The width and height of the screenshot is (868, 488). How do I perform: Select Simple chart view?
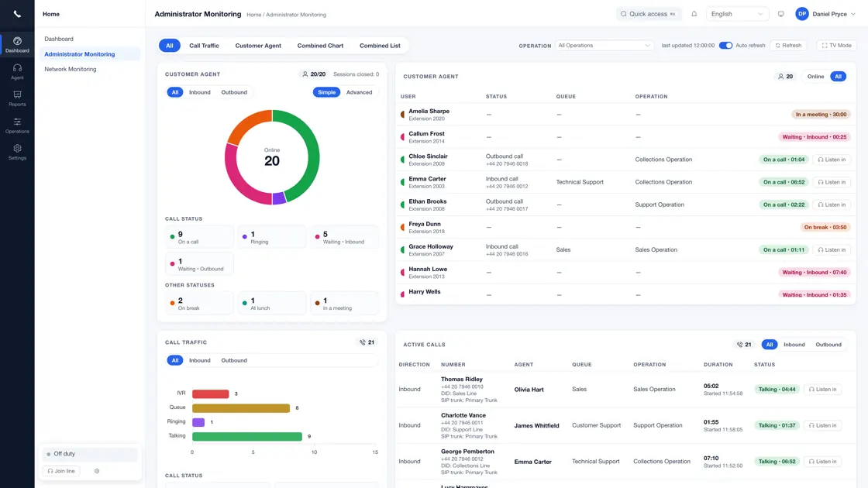coord(326,92)
